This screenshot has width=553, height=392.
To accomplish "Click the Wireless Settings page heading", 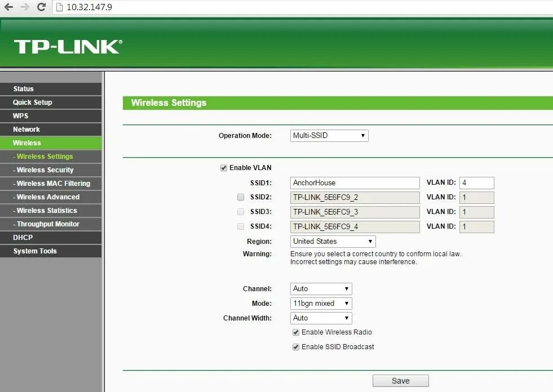I will [x=169, y=103].
